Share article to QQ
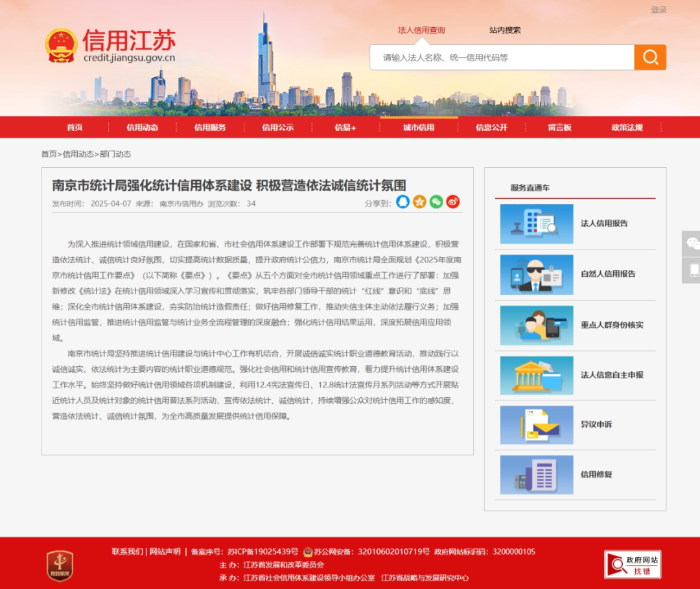 pyautogui.click(x=403, y=202)
